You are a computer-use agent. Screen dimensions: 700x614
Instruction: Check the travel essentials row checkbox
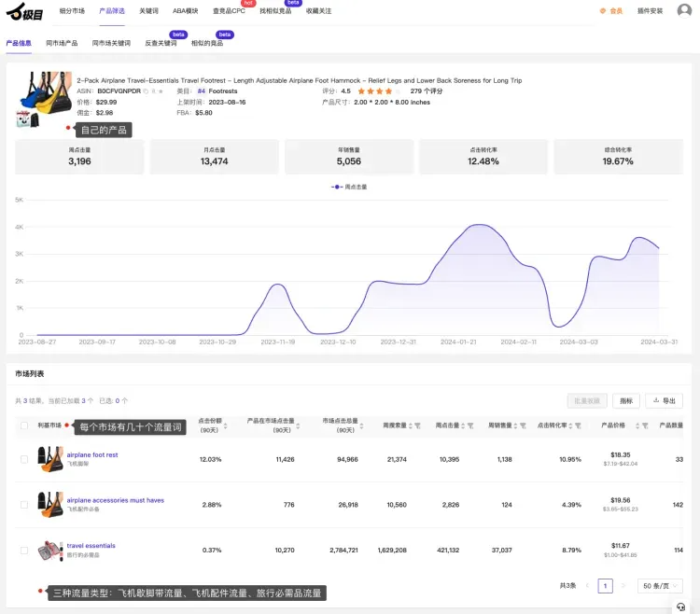24,551
